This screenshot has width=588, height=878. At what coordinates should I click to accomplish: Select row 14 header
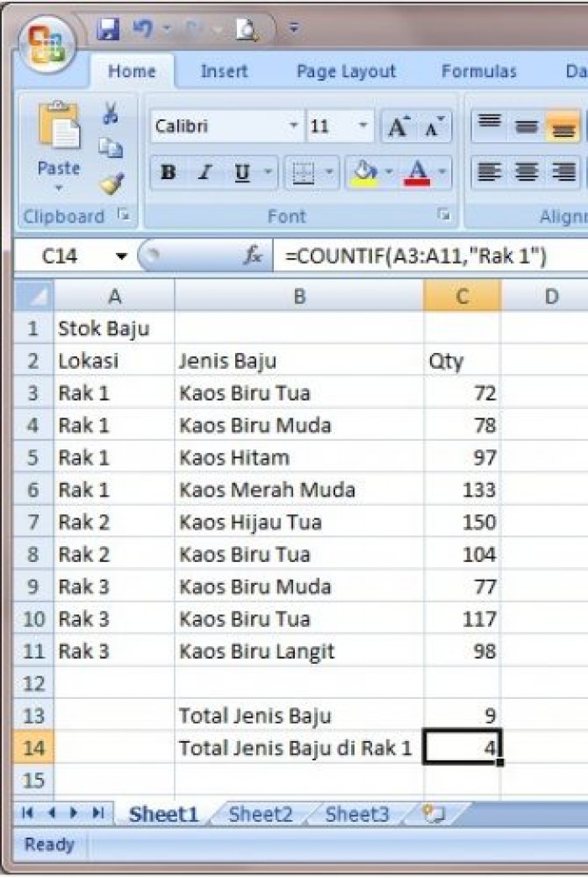(34, 748)
